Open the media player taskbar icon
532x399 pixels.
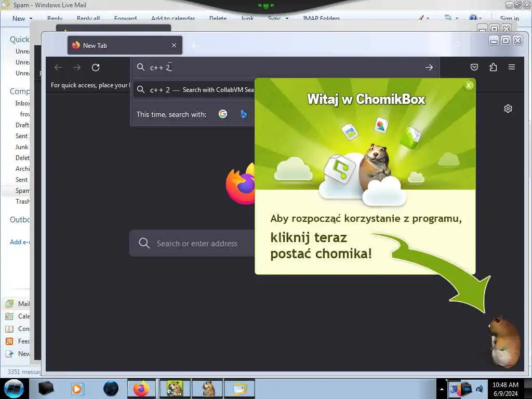point(77,389)
